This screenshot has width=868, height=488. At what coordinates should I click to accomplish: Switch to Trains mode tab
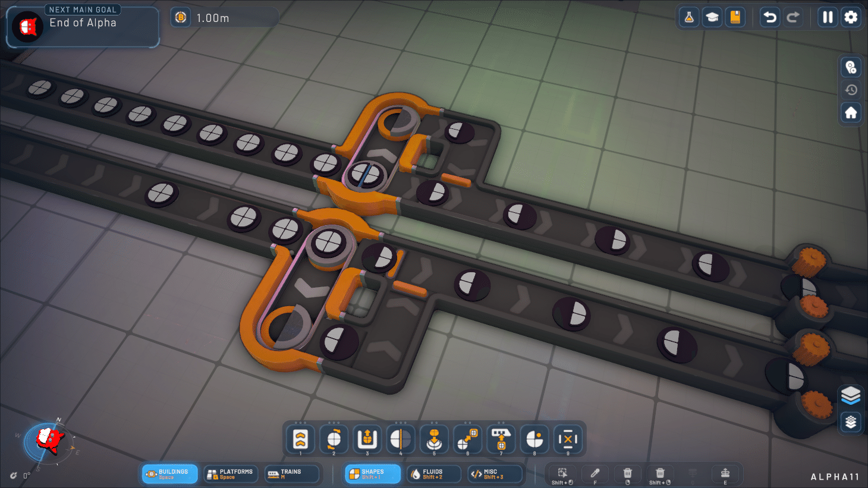pyautogui.click(x=292, y=474)
